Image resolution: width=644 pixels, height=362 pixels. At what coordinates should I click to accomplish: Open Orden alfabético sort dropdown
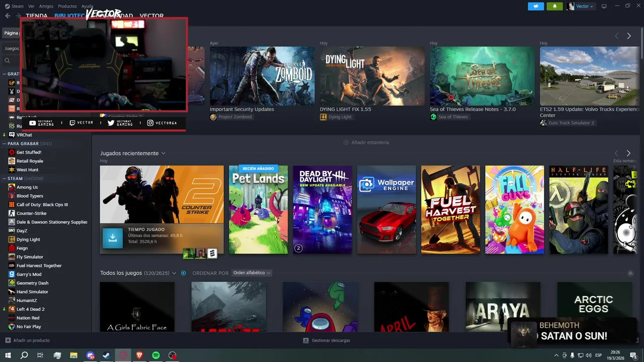coord(252,273)
